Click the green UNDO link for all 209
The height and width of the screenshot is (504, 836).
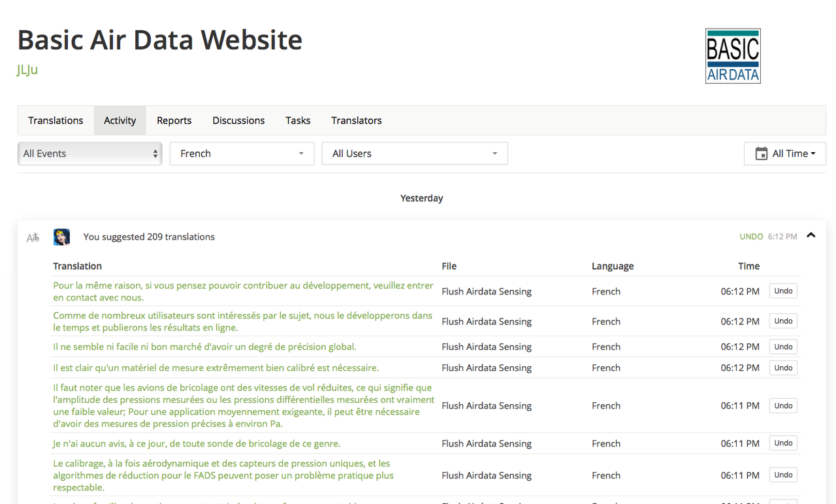[x=751, y=236]
